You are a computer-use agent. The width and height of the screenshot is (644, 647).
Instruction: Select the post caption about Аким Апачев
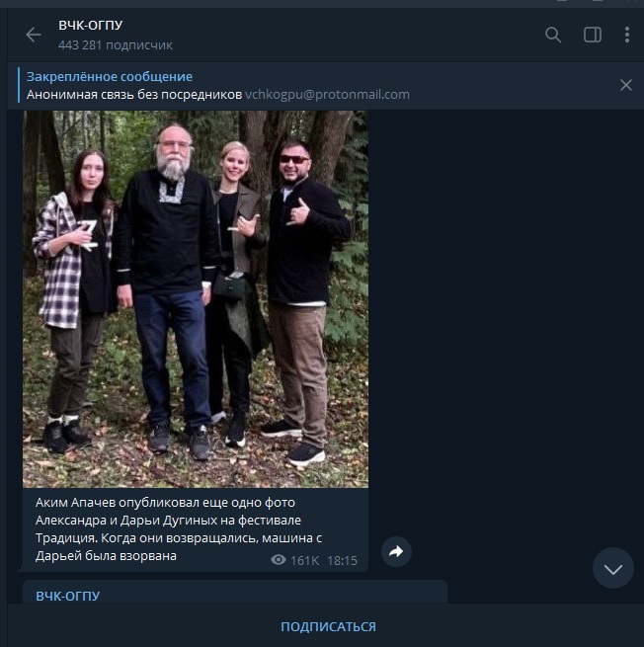tap(179, 529)
